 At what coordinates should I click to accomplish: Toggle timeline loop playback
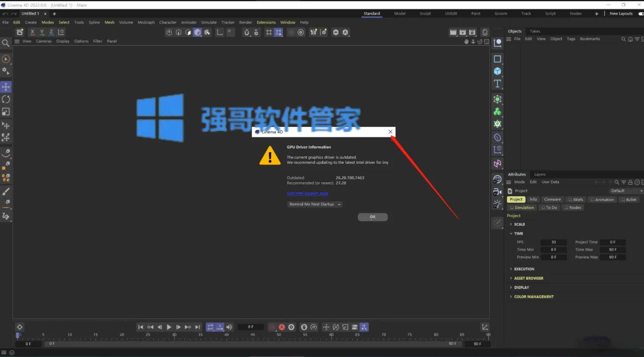[210, 327]
